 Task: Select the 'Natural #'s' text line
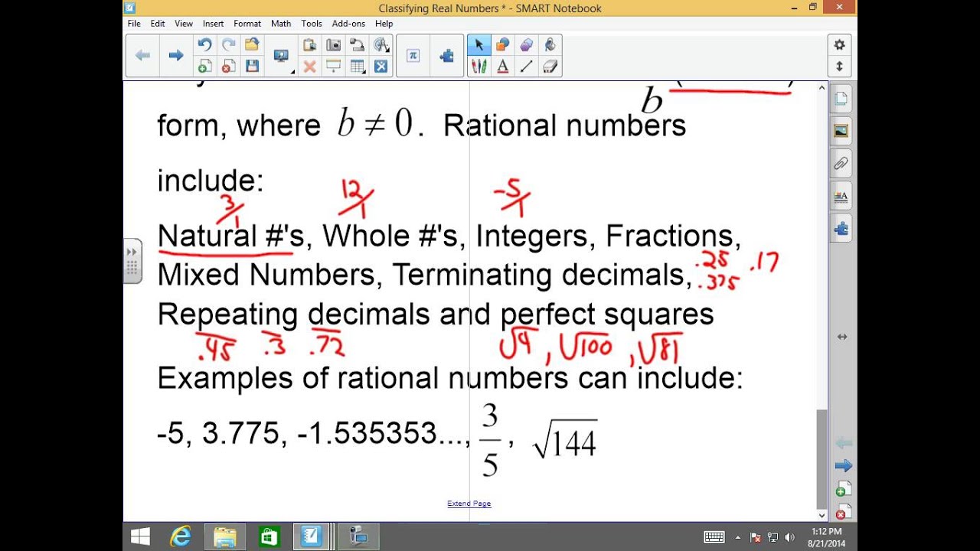pos(231,236)
